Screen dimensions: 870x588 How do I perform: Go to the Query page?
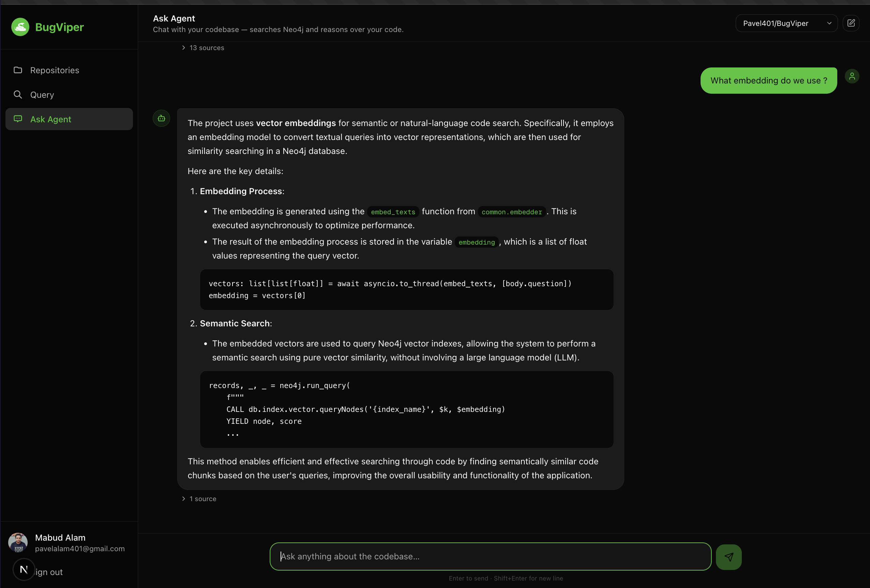(42, 95)
